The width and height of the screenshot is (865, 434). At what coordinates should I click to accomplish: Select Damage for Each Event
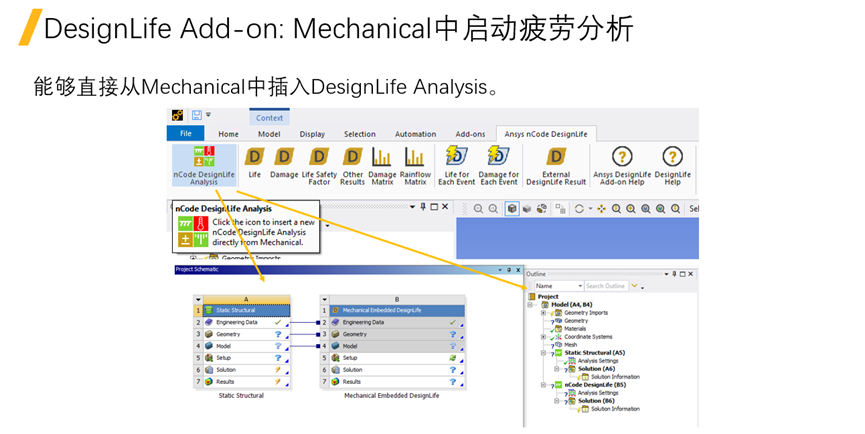pos(499,165)
